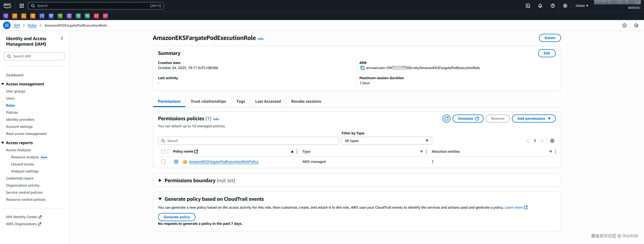Open the All types filter dropdown

click(387, 141)
